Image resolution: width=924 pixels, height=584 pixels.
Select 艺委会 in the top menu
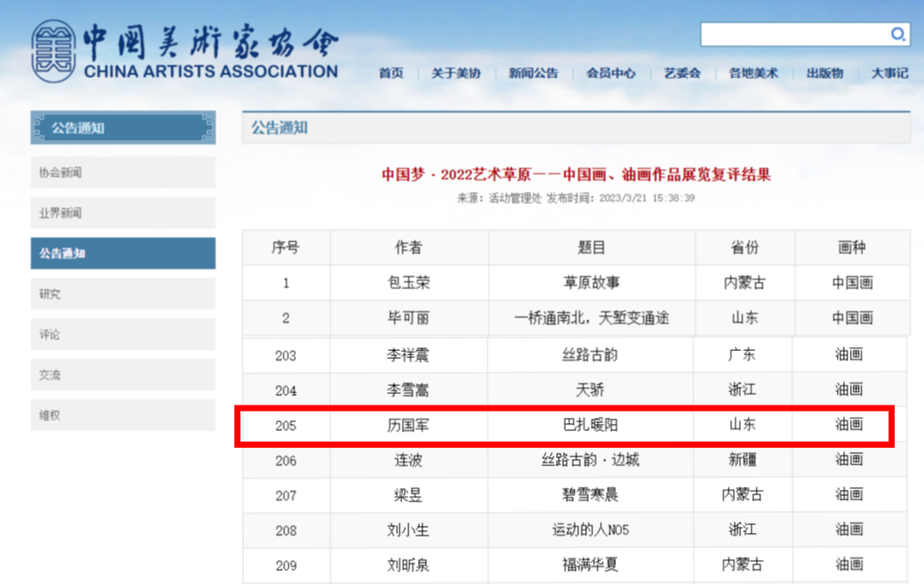[681, 73]
